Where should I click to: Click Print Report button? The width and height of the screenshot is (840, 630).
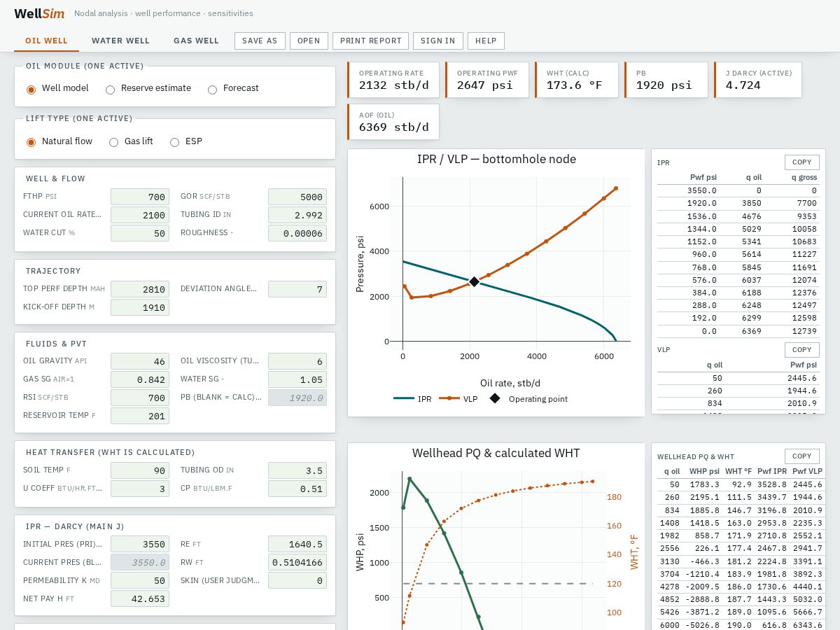coord(371,41)
